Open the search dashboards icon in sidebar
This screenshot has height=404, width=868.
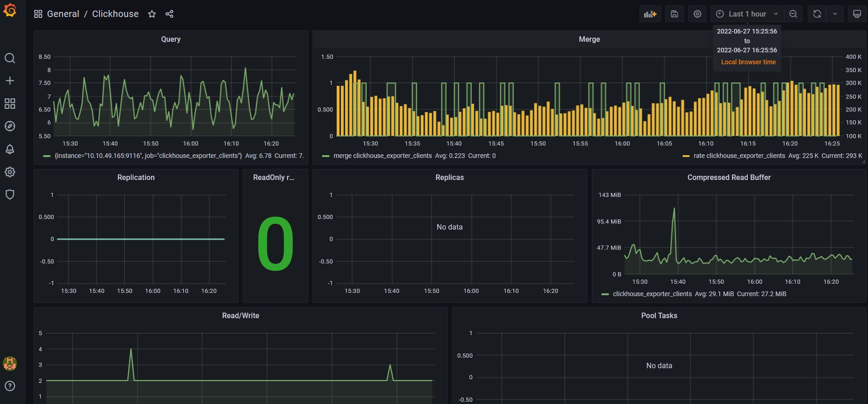(10, 58)
